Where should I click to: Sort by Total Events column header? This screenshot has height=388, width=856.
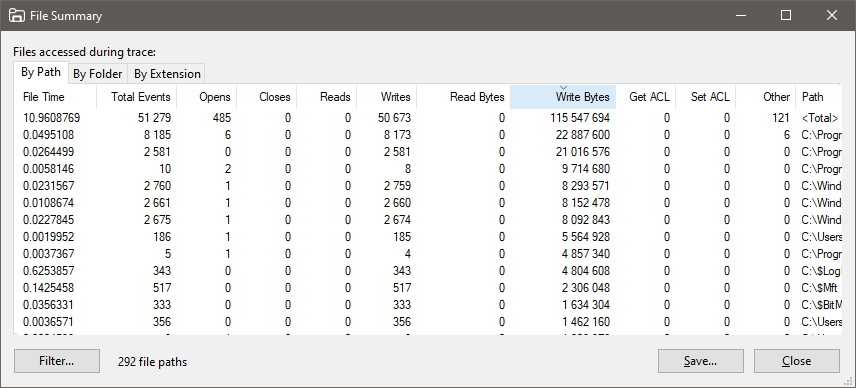(x=136, y=97)
